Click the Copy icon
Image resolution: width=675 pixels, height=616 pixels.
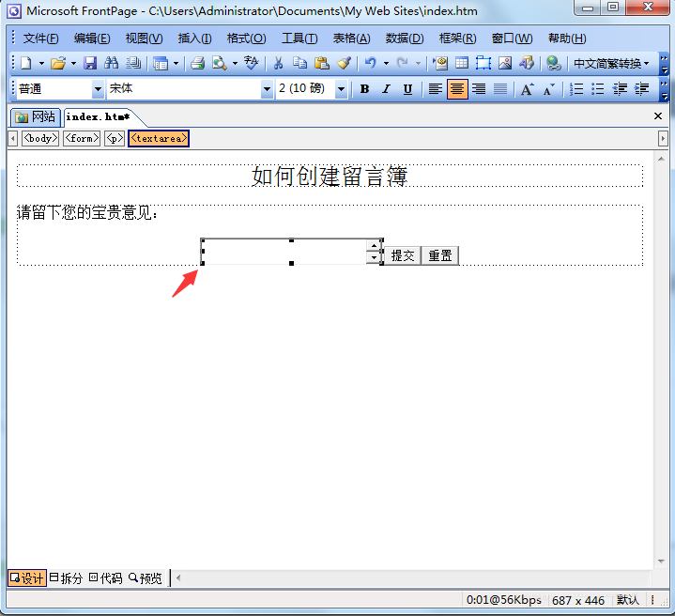(300, 63)
